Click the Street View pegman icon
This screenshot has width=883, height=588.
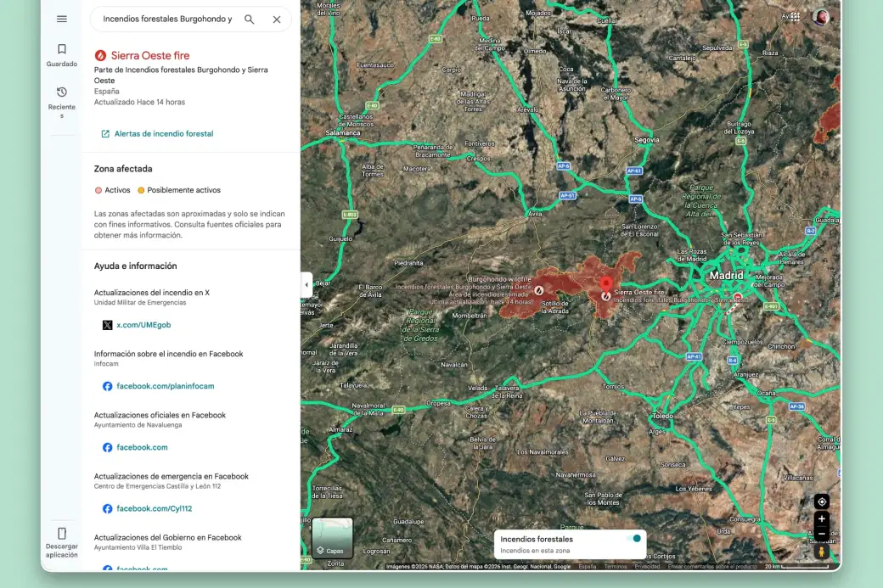tap(822, 552)
